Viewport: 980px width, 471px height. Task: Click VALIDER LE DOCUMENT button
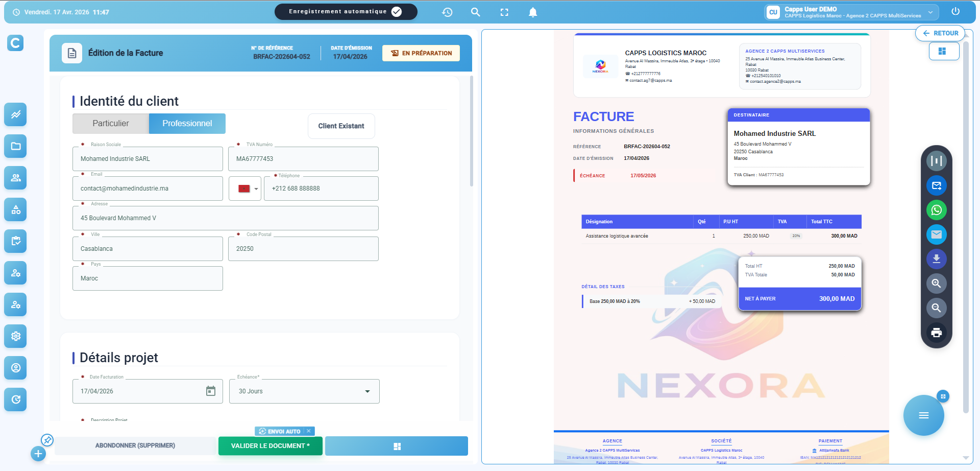tap(271, 446)
